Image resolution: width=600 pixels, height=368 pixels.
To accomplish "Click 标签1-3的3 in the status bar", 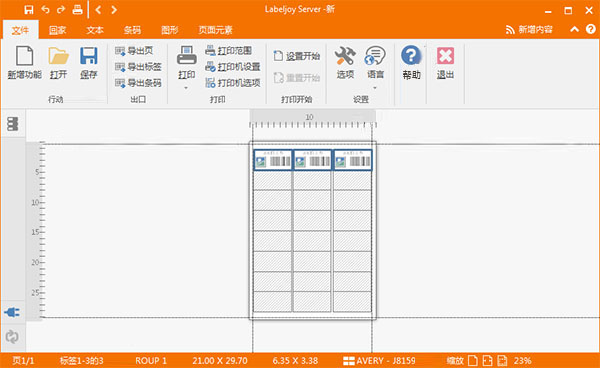I will [x=82, y=361].
